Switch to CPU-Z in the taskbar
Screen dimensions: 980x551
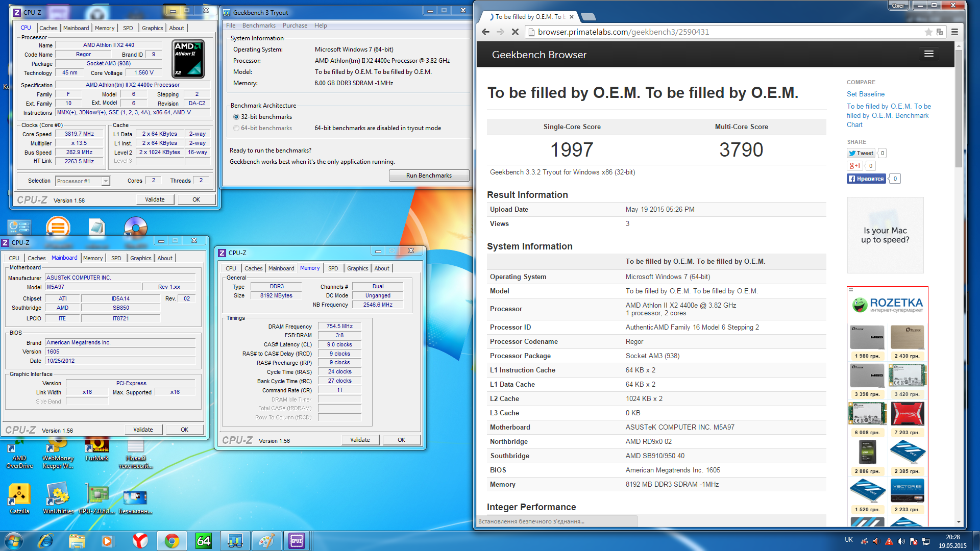(x=297, y=541)
